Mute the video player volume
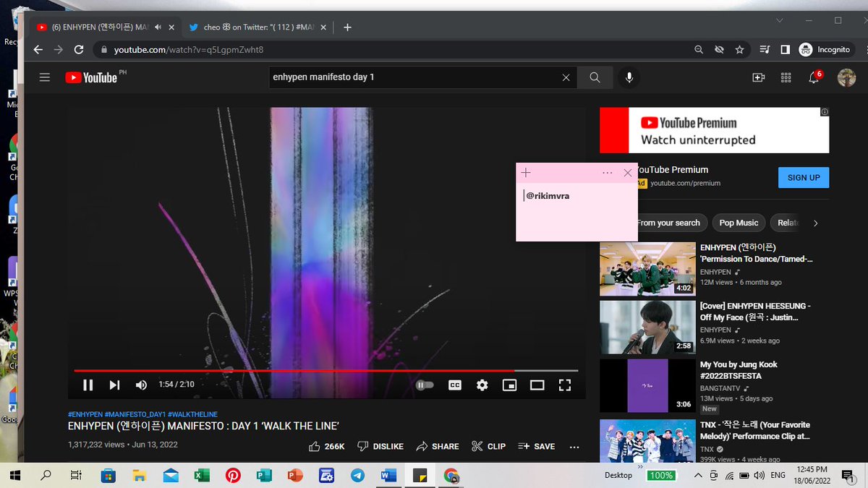Image resolution: width=868 pixels, height=488 pixels. (x=142, y=385)
